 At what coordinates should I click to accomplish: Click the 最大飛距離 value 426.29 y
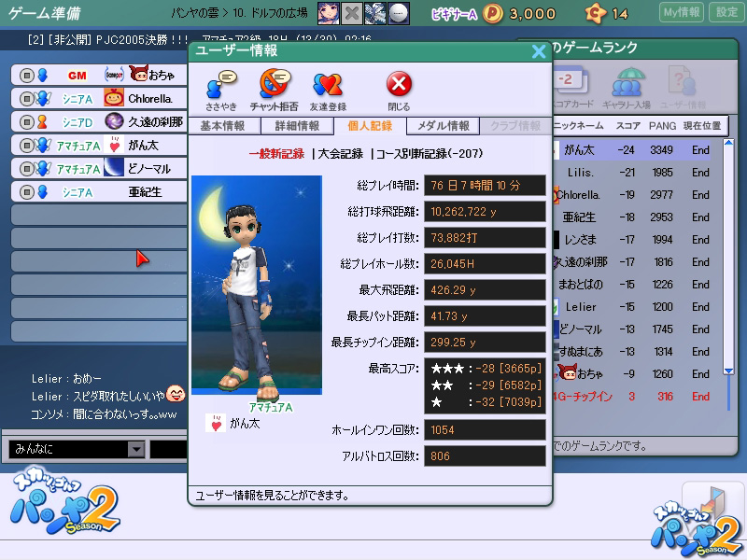(x=485, y=290)
